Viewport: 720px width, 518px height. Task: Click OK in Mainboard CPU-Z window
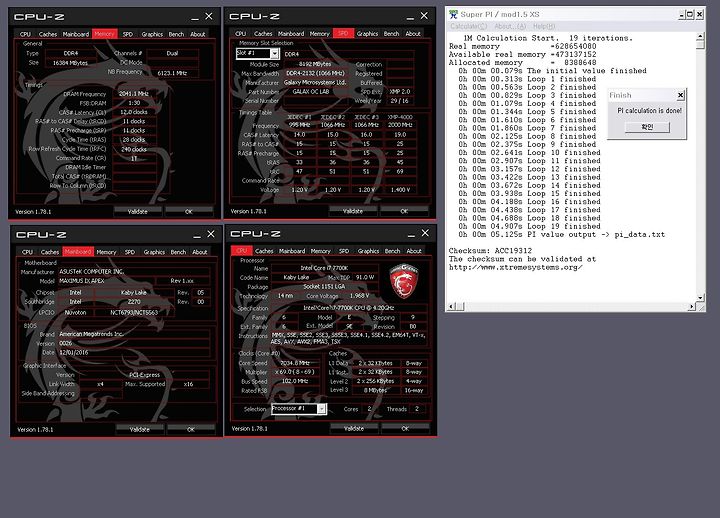coord(191,429)
